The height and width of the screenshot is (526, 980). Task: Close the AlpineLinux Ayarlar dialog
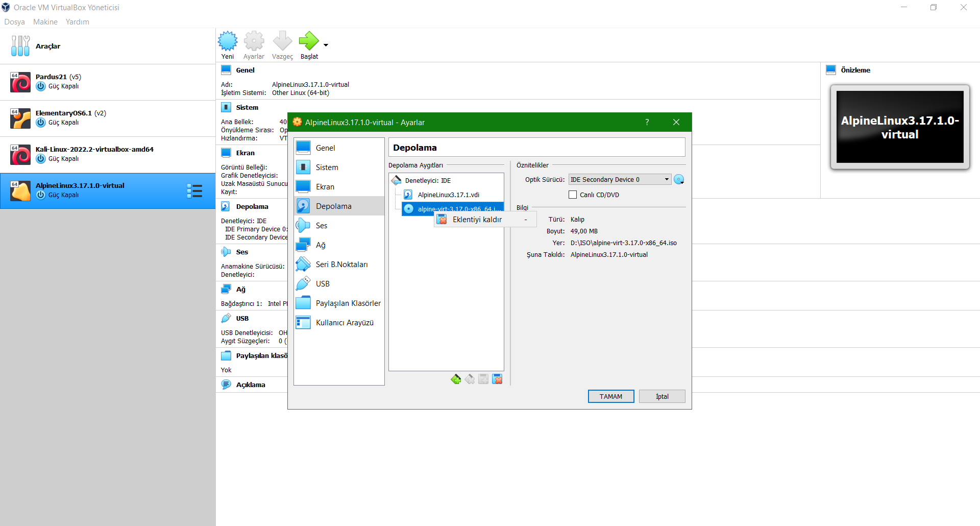point(676,122)
